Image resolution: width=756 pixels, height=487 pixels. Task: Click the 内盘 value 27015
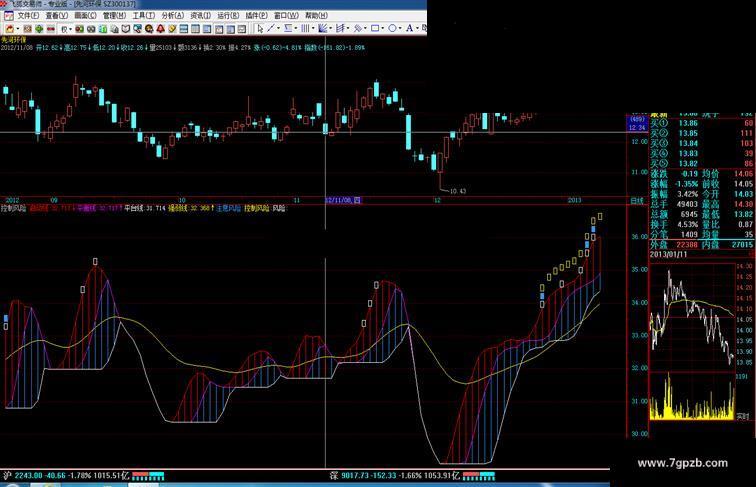[742, 244]
